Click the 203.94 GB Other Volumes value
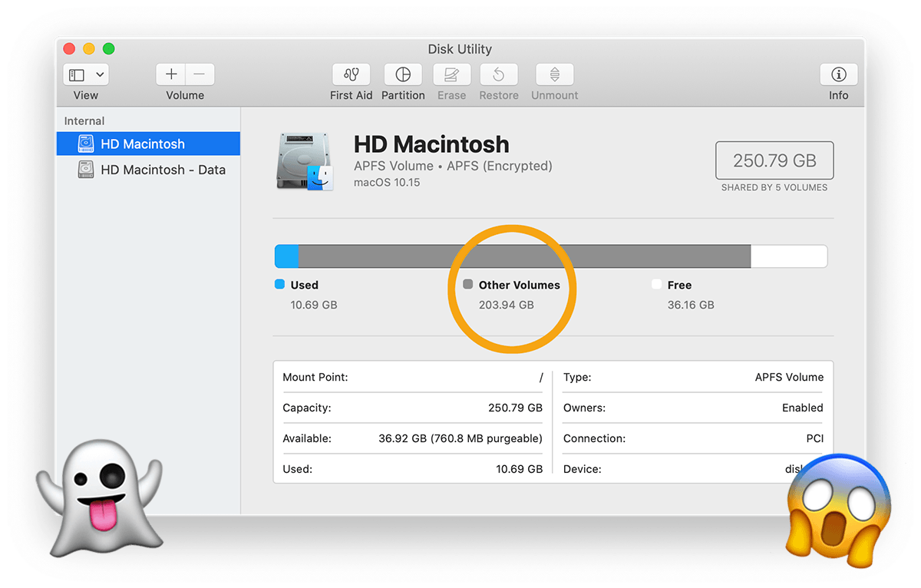The width and height of the screenshot is (921, 588). click(x=506, y=305)
